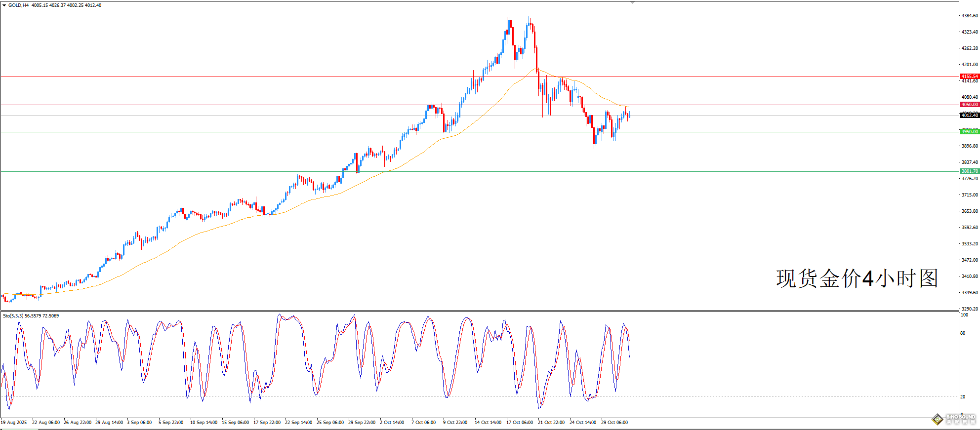Click the SINO SOUND watermark text
Image resolution: width=980 pixels, height=430 pixels.
(960, 418)
